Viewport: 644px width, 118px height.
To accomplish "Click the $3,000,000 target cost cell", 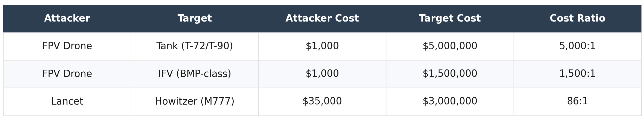I will [449, 101].
